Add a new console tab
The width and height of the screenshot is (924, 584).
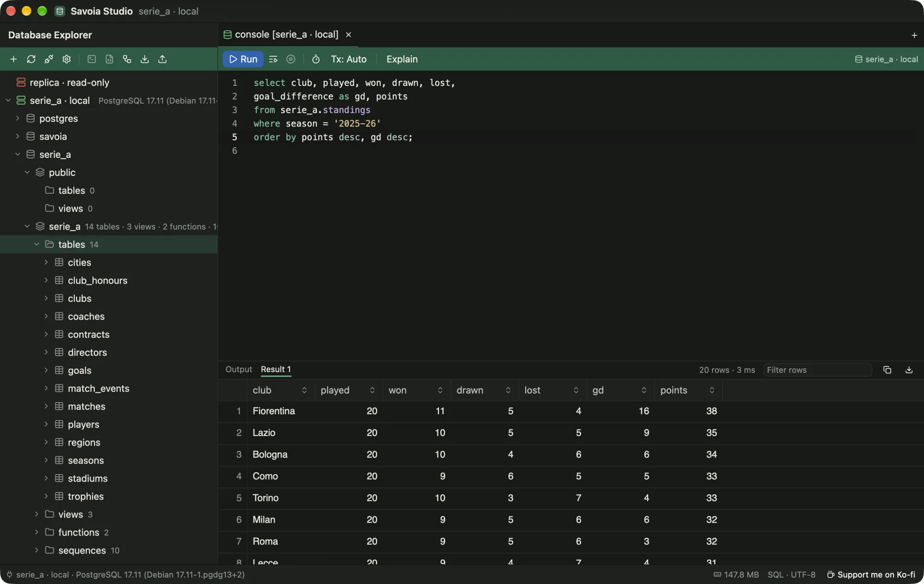914,35
